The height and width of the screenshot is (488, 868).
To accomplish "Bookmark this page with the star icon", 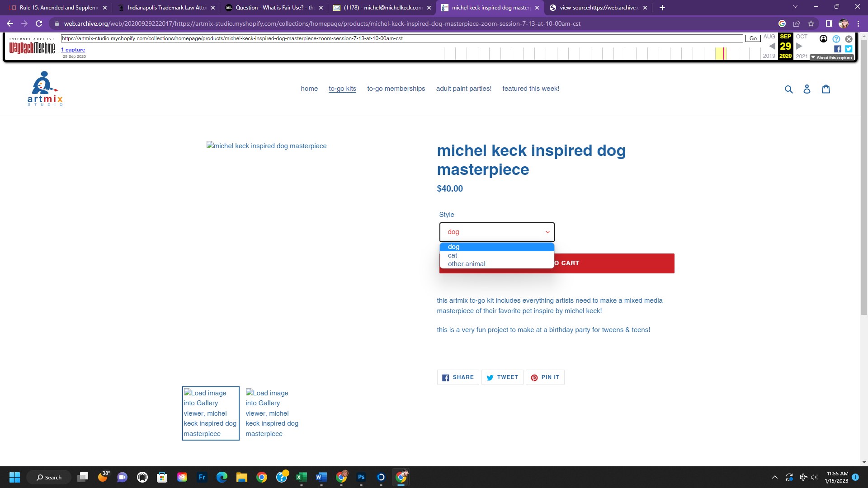I will tap(811, 23).
